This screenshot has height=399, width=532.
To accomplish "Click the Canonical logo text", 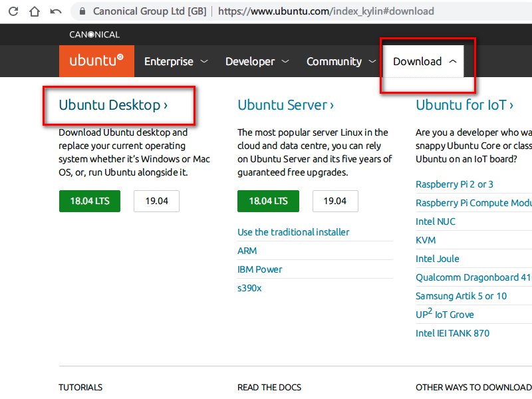I will point(94,35).
